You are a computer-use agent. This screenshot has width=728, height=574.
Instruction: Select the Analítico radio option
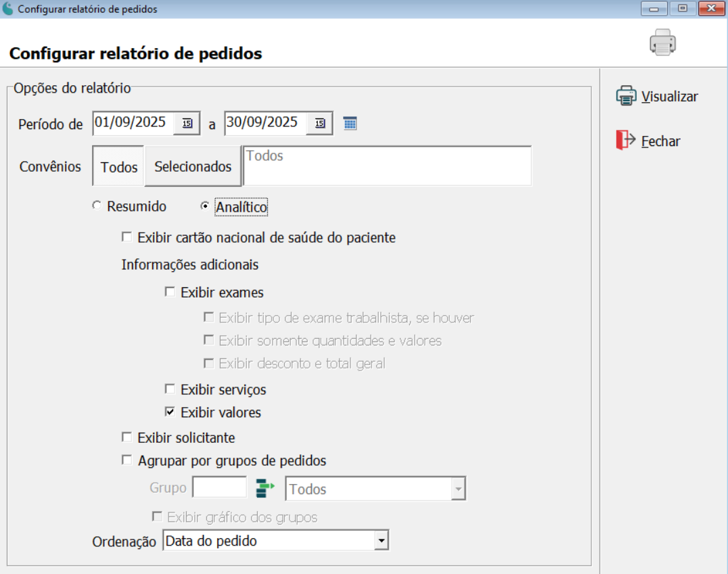click(205, 206)
